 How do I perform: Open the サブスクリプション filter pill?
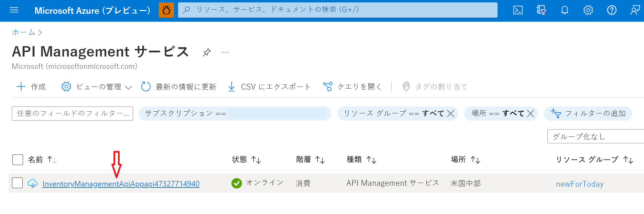tap(235, 113)
